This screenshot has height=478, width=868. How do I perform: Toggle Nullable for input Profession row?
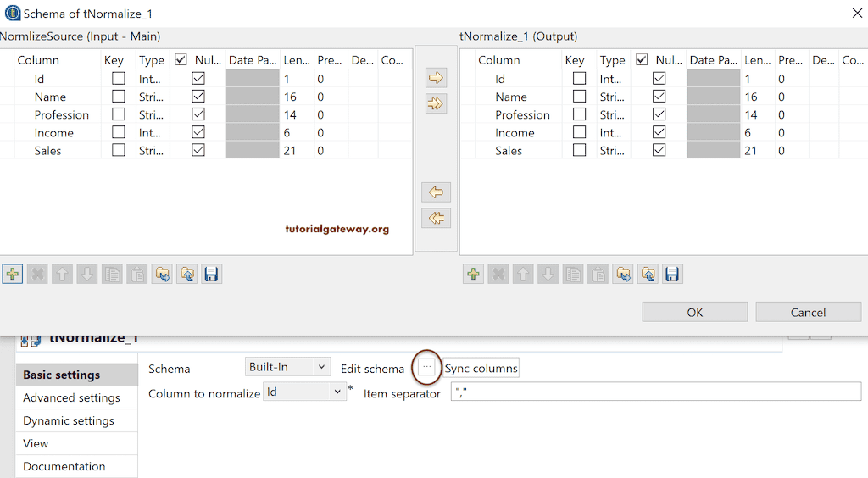[x=198, y=114]
